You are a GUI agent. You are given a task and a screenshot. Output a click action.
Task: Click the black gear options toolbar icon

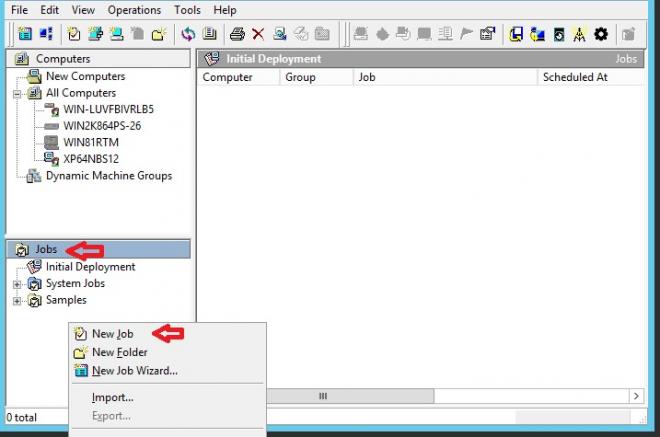(601, 34)
